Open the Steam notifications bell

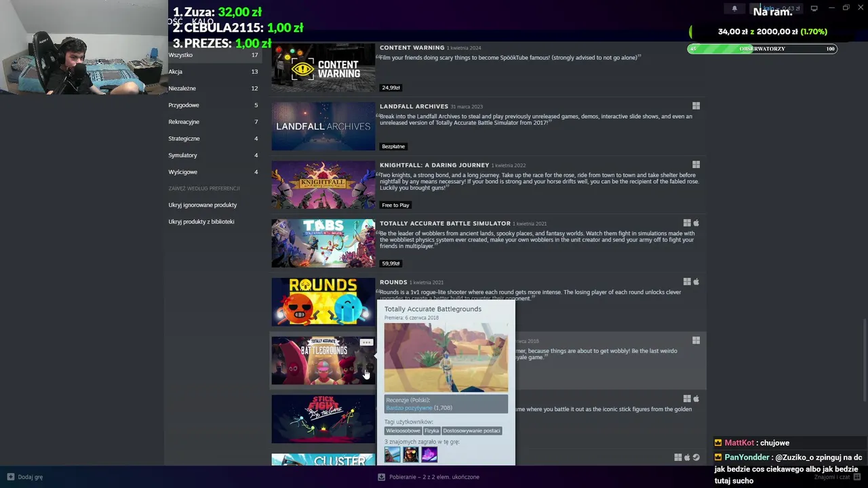click(734, 9)
